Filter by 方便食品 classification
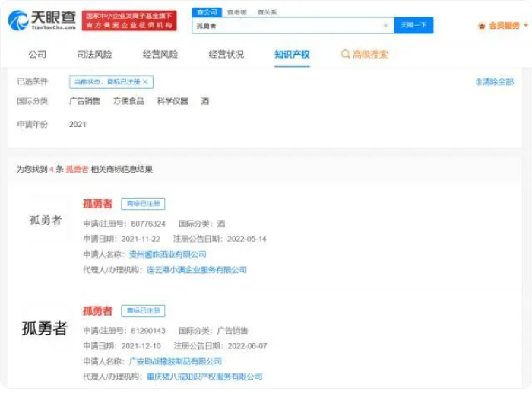The image size is (532, 394). click(x=128, y=101)
